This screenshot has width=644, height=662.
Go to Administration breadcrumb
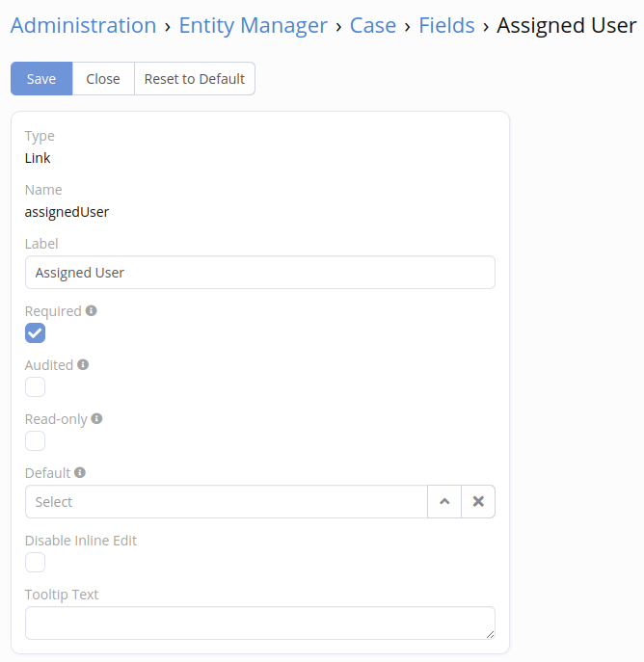pos(83,26)
